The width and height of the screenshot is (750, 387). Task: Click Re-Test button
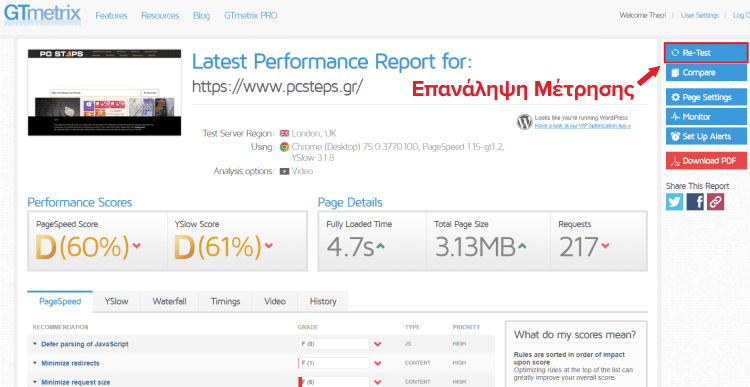click(706, 53)
